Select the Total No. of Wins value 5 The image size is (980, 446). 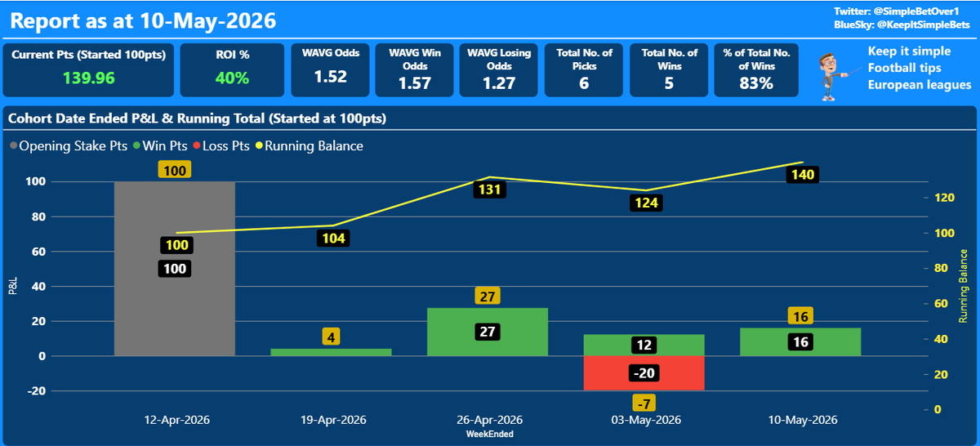coord(669,83)
